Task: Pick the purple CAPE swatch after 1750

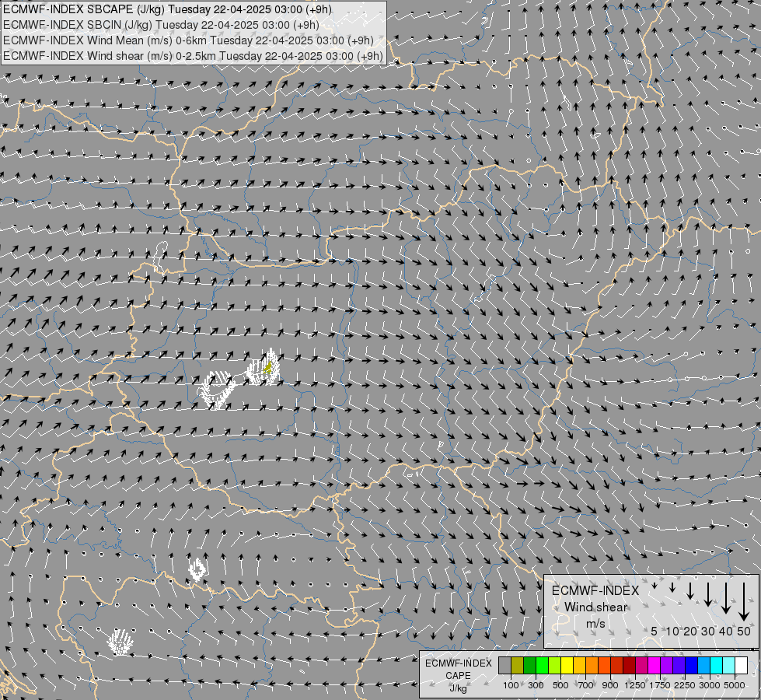Action: (667, 666)
